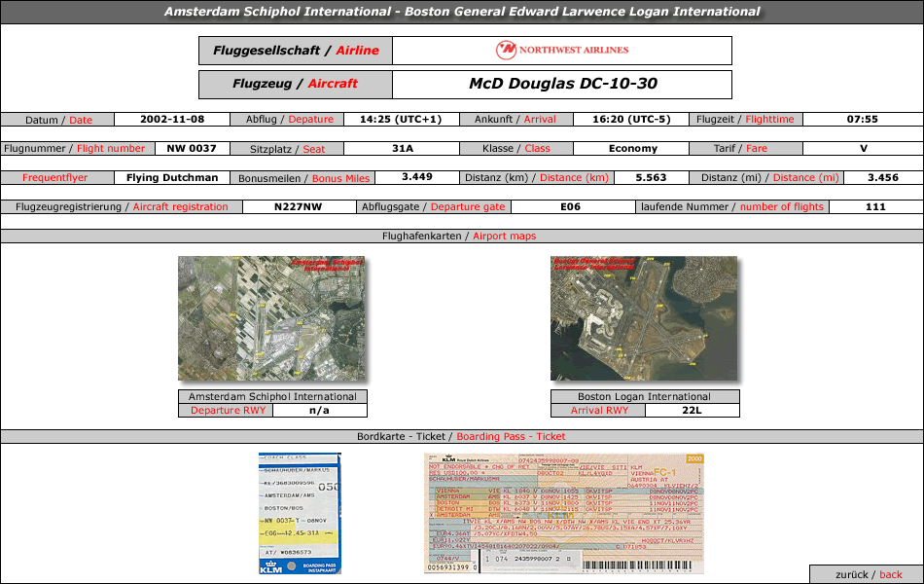Click the date 2002-11-08 value
Viewport: 924px width, 584px height.
pyautogui.click(x=172, y=120)
